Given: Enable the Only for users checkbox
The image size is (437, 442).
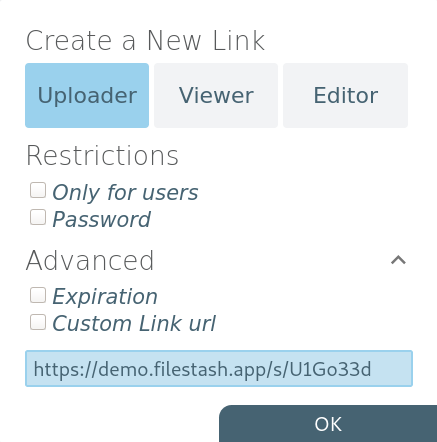Looking at the screenshot, I should click(38, 190).
